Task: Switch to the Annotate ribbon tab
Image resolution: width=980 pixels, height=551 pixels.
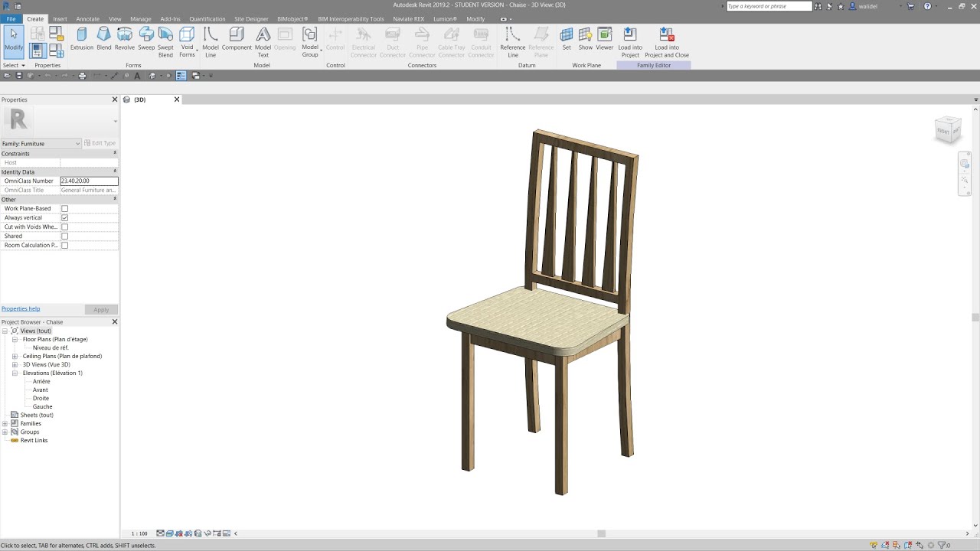Action: (x=88, y=18)
